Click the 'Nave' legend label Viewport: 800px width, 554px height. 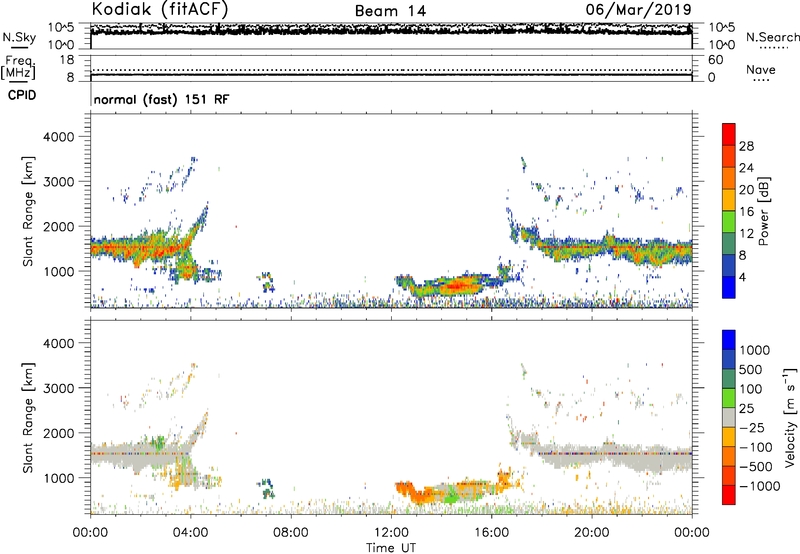(x=760, y=69)
